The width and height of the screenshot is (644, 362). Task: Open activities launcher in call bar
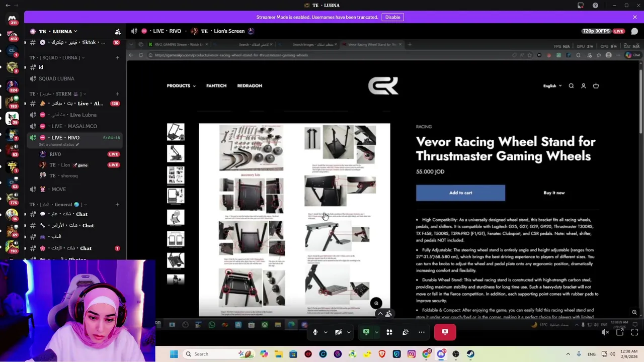[x=389, y=332]
